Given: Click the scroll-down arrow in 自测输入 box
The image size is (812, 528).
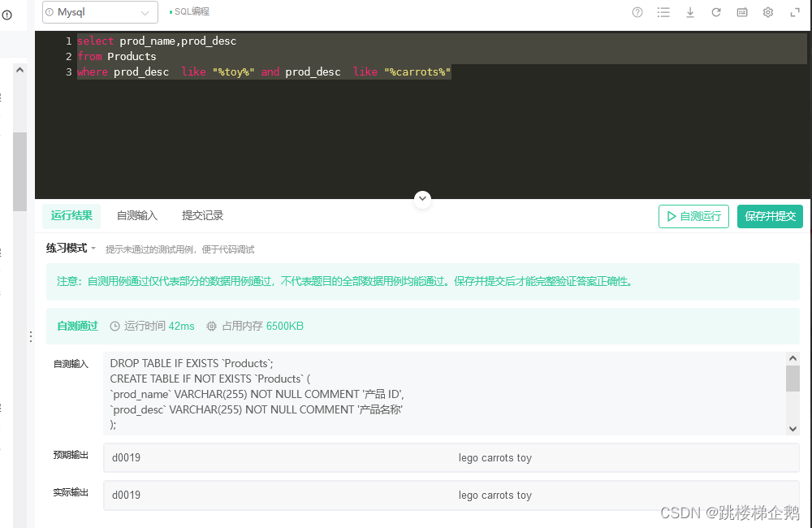Looking at the screenshot, I should 793,429.
